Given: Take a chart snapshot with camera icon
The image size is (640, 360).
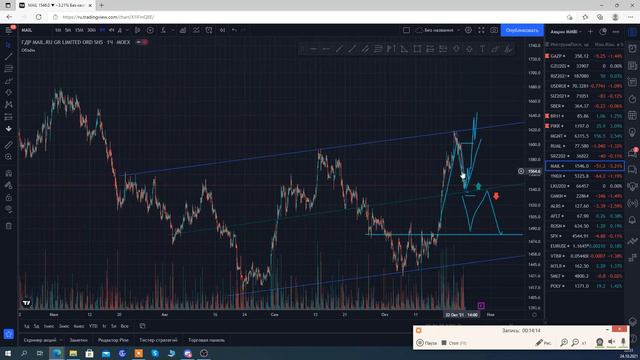Looking at the screenshot, I should [494, 30].
